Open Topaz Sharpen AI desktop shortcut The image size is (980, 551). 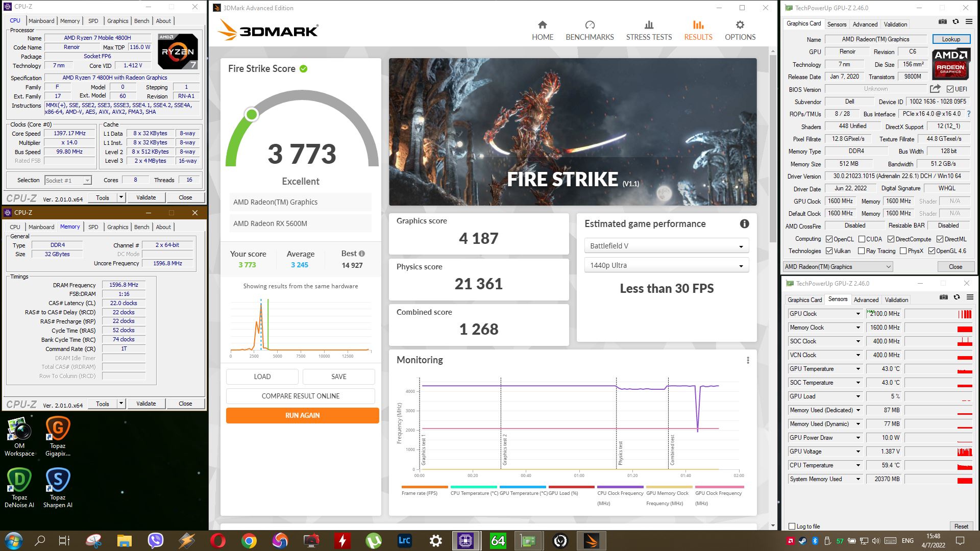click(58, 488)
